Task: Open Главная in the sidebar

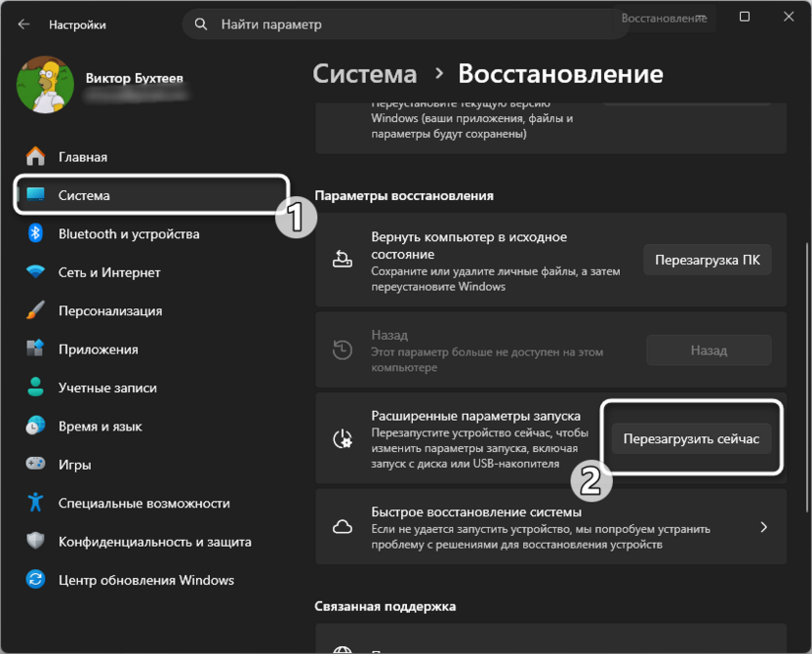Action: click(x=83, y=157)
